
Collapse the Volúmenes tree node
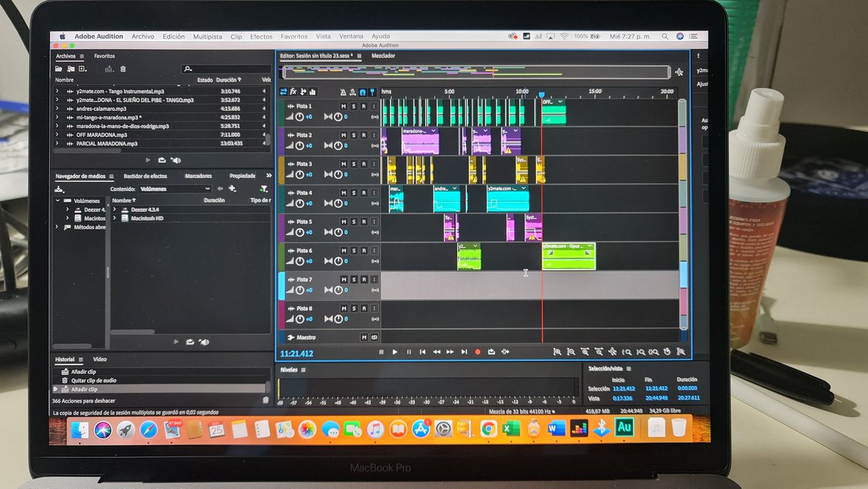(58, 200)
